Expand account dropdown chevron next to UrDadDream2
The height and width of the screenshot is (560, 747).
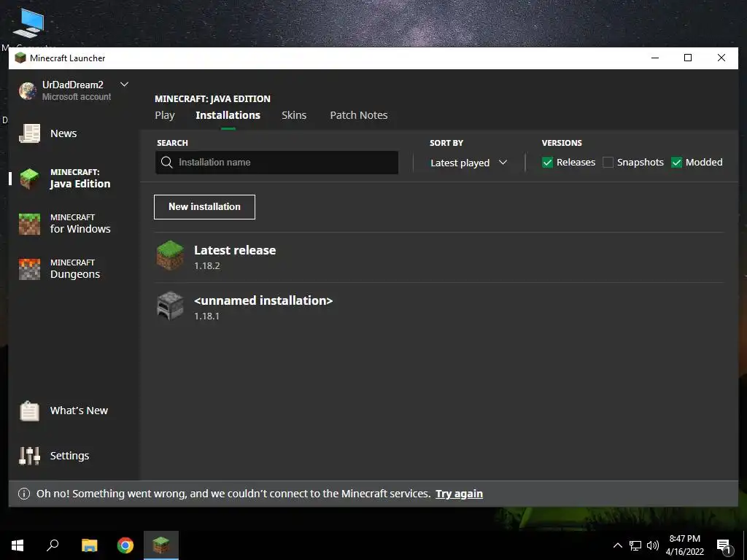pos(124,85)
